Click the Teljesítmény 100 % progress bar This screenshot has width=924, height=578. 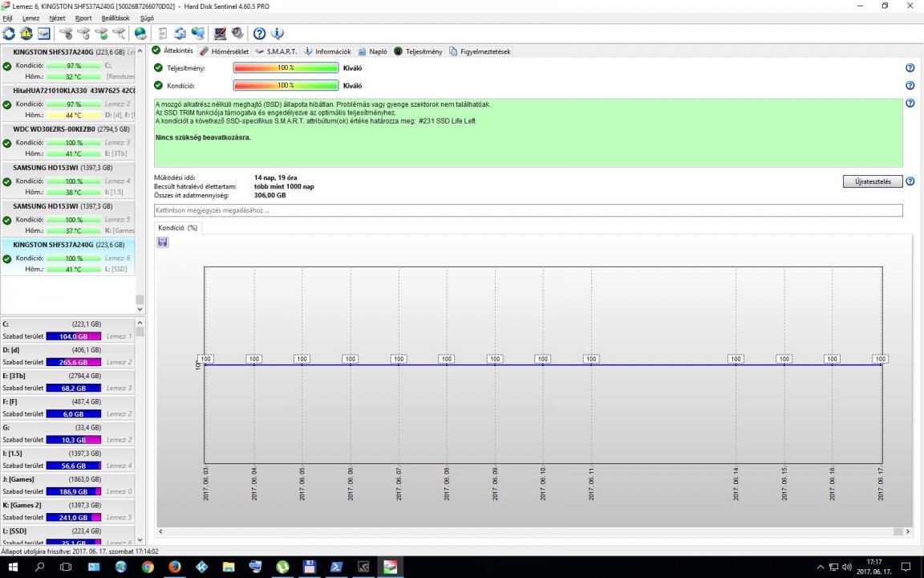click(286, 67)
